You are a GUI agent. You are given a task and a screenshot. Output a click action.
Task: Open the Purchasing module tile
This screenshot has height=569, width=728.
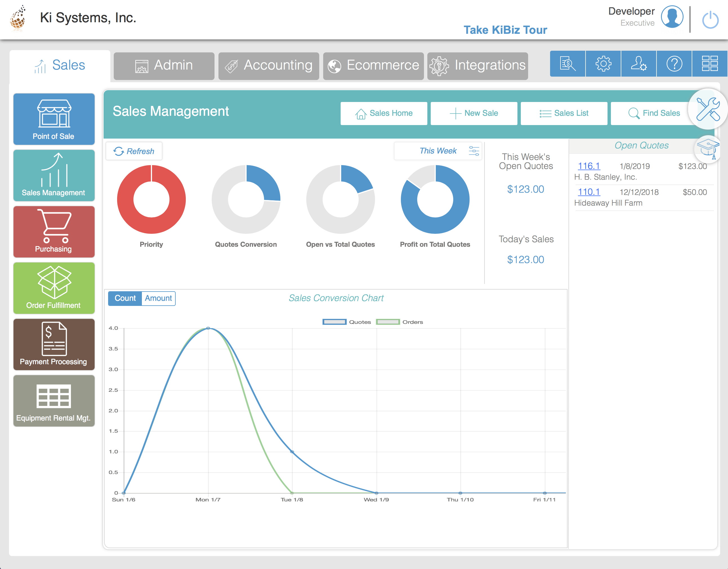click(x=54, y=232)
